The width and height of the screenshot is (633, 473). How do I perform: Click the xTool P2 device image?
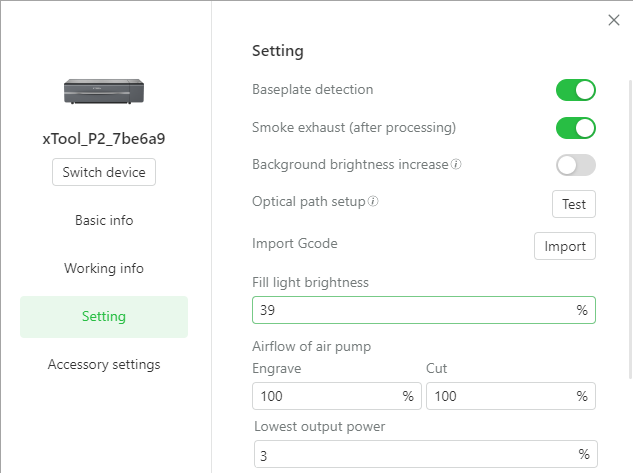104,92
